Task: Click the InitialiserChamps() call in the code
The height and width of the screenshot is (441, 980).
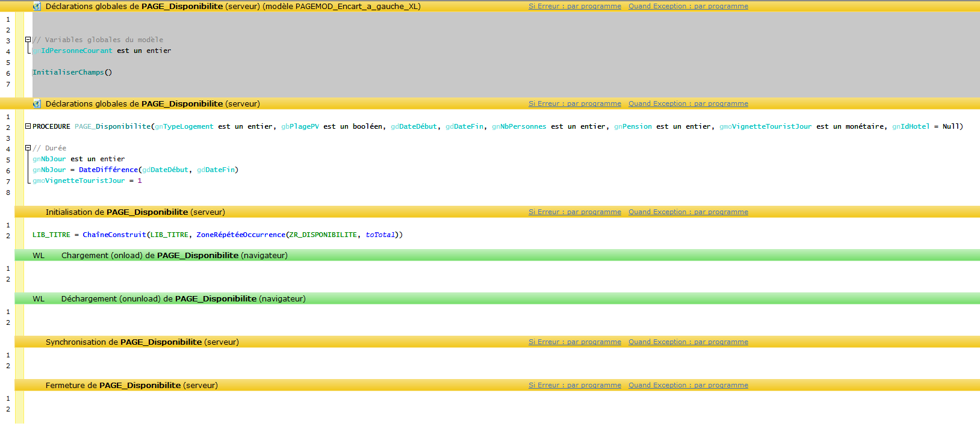Action: (x=72, y=72)
